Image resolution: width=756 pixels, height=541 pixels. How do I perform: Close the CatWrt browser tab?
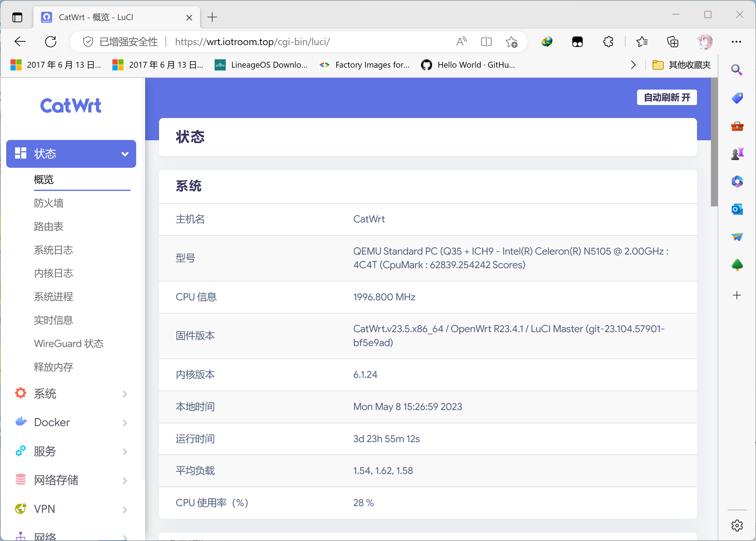189,17
